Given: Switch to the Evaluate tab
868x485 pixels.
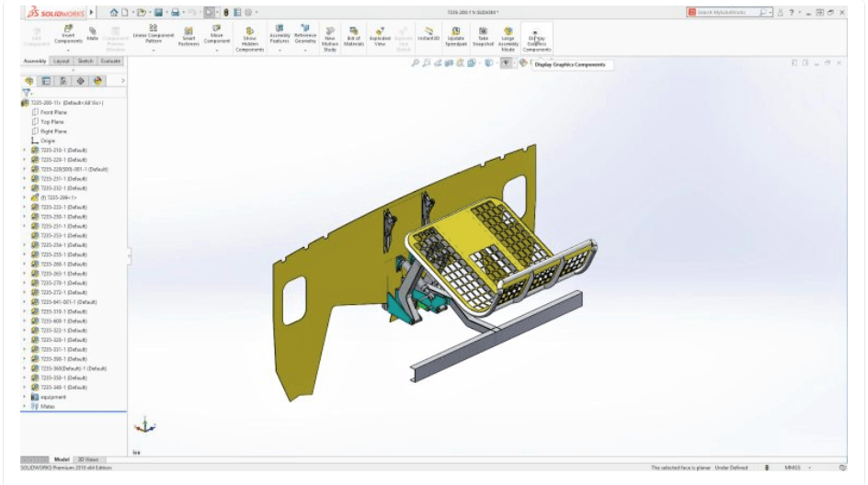Looking at the screenshot, I should (x=110, y=61).
